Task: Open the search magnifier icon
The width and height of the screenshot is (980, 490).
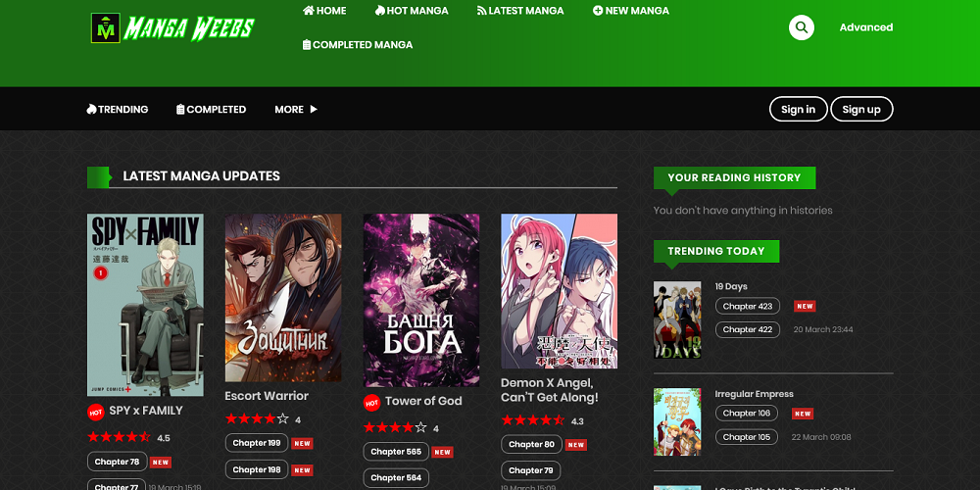Action: [801, 27]
